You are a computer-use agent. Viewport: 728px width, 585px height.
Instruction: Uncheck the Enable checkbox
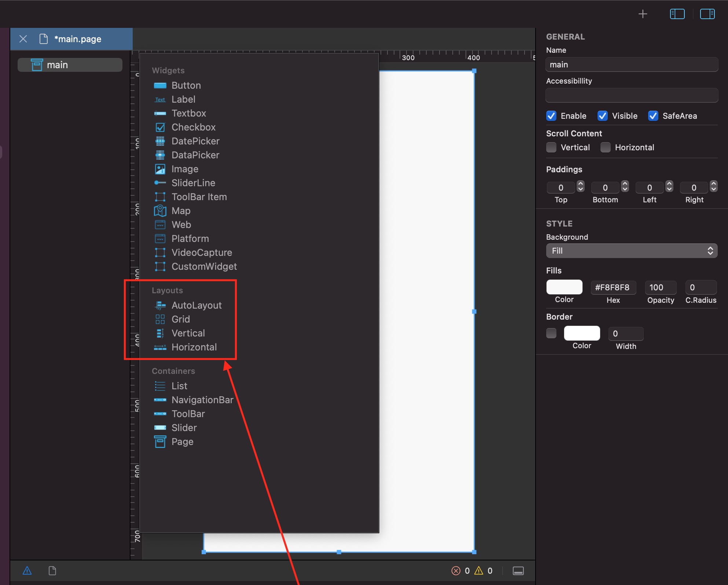pos(551,116)
